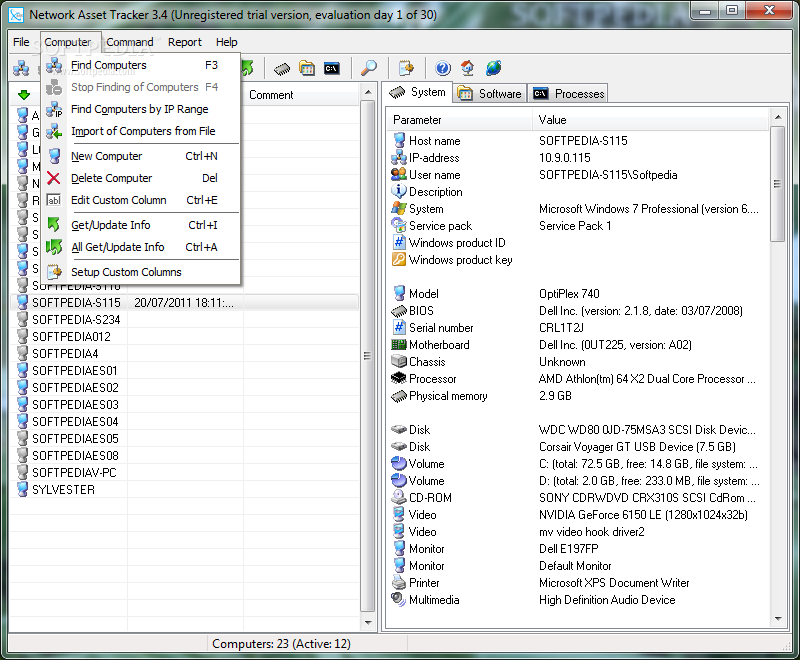This screenshot has width=800, height=660.
Task: Open help with the question mark icon
Action: tap(443, 68)
